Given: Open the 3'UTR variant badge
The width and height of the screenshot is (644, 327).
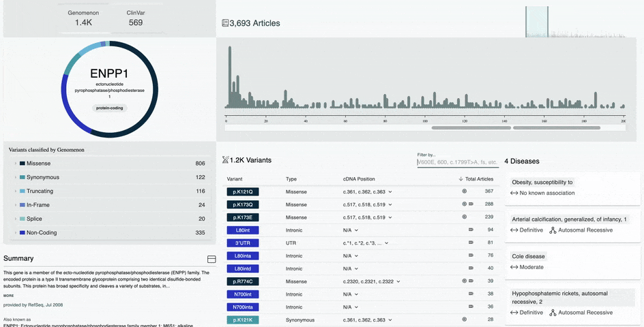Looking at the screenshot, I should [243, 243].
